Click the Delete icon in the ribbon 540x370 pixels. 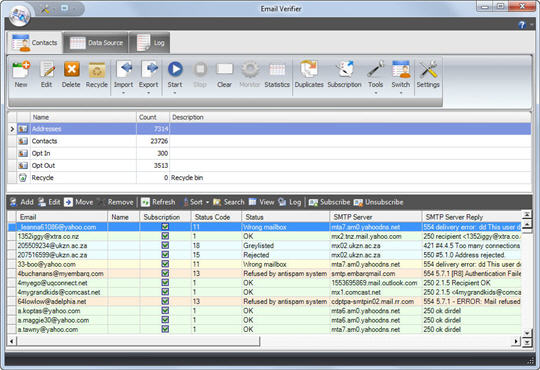[x=71, y=70]
